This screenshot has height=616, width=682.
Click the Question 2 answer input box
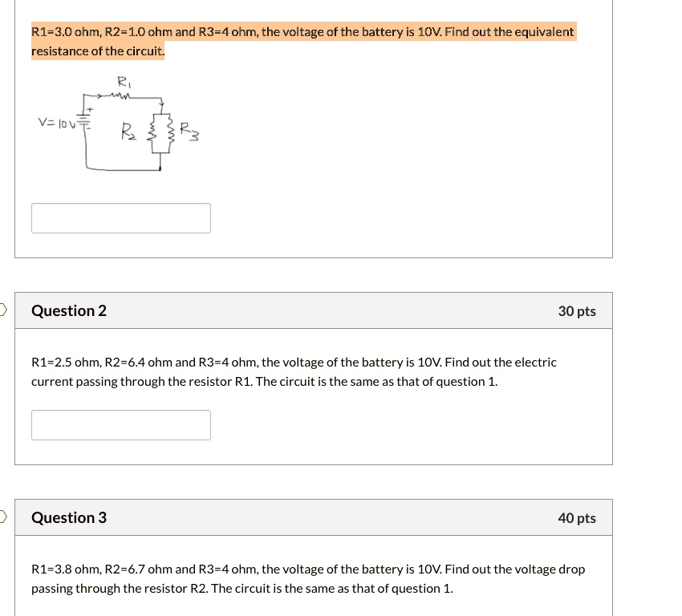coord(120,424)
